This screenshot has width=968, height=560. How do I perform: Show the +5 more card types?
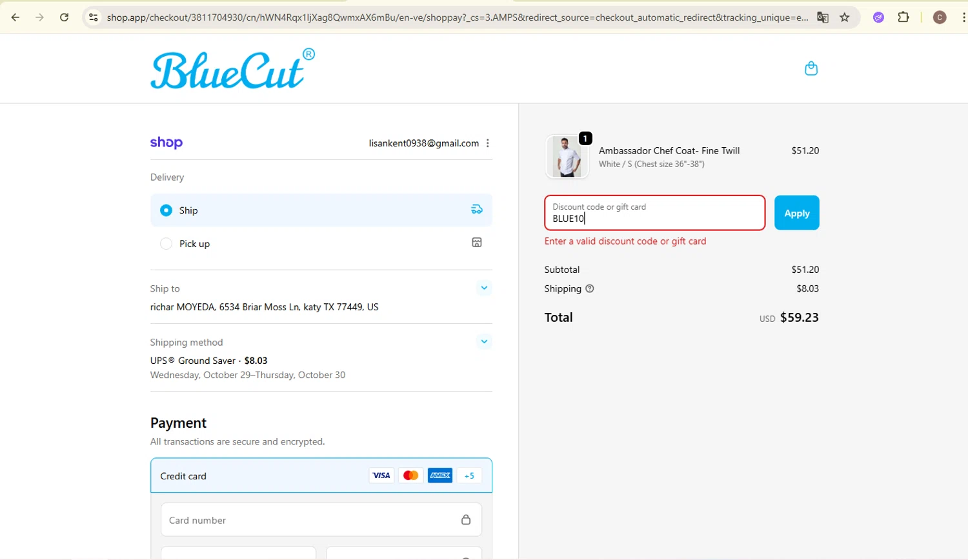(469, 475)
